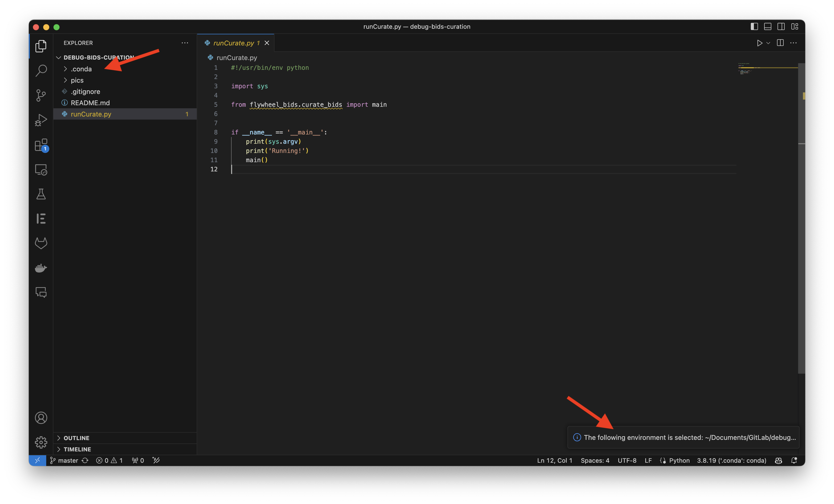Open the Explorer view in activity bar

point(41,46)
